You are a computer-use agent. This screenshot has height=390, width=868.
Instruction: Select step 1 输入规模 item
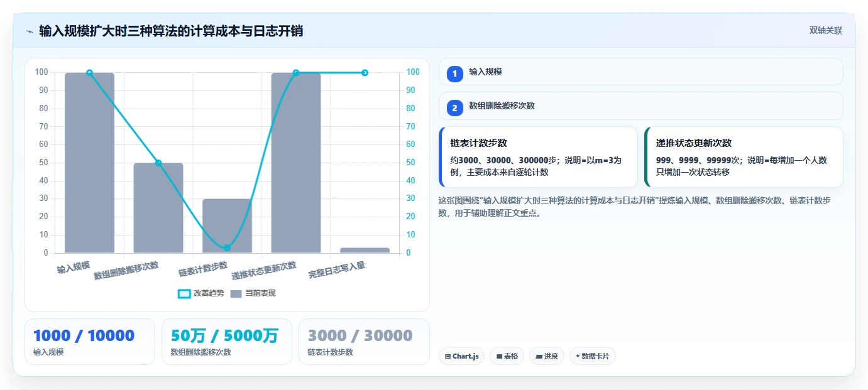coord(640,72)
